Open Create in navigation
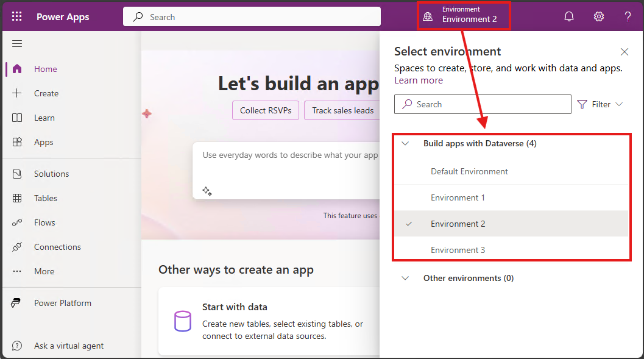 point(46,94)
